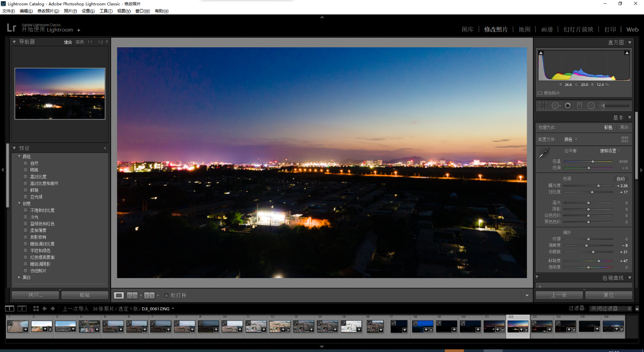Open the profile browser grid icon
This screenshot has height=352, width=644.
[x=625, y=139]
